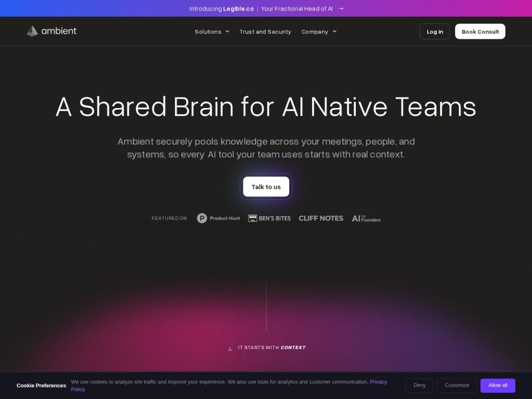This screenshot has height=399, width=532.
Task: Click the Talk to us button
Action: pos(266,187)
